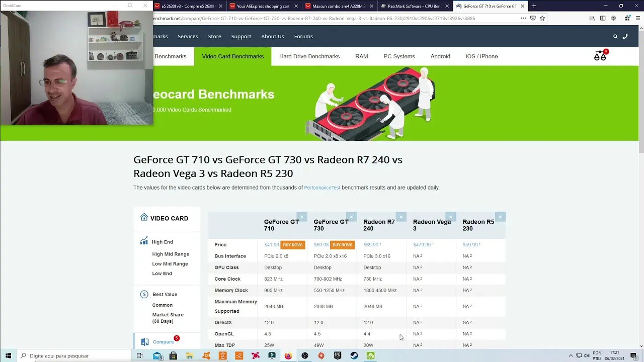Image resolution: width=644 pixels, height=362 pixels.
Task: Remove GeForce GT 710 from comparison
Action: pos(301,217)
